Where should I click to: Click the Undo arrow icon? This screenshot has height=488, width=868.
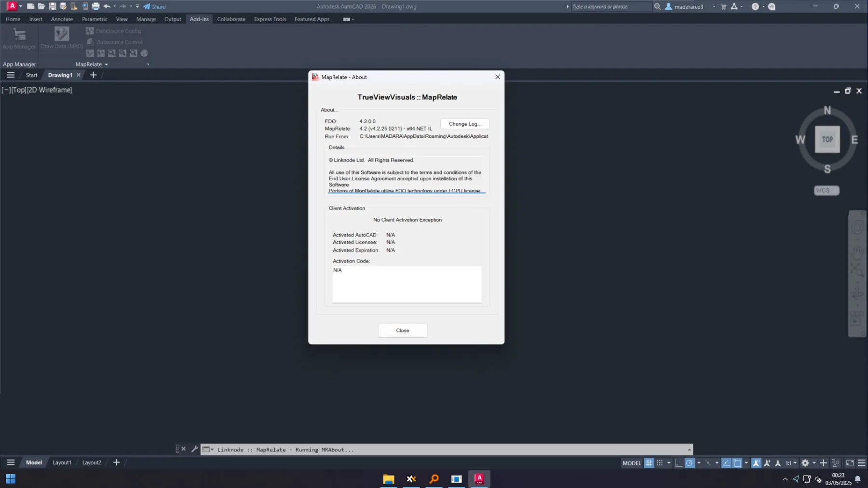pyautogui.click(x=107, y=6)
